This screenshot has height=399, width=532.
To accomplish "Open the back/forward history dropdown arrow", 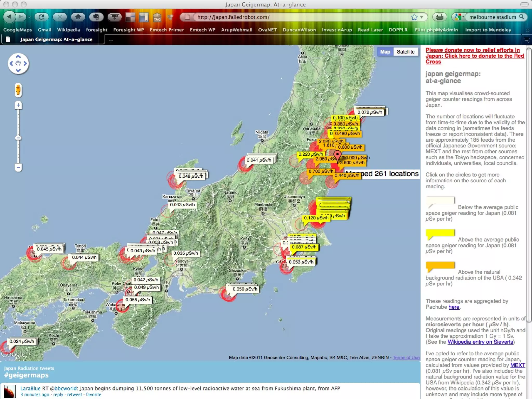I will (30, 17).
